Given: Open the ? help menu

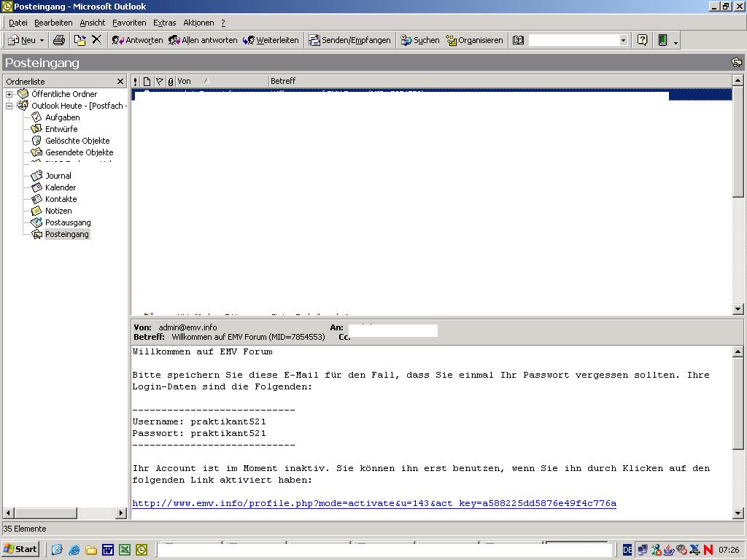Looking at the screenshot, I should click(223, 23).
